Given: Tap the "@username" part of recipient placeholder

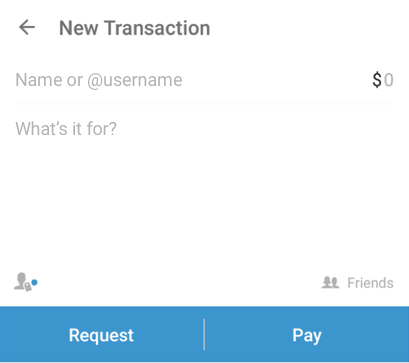Looking at the screenshot, I should tap(135, 80).
